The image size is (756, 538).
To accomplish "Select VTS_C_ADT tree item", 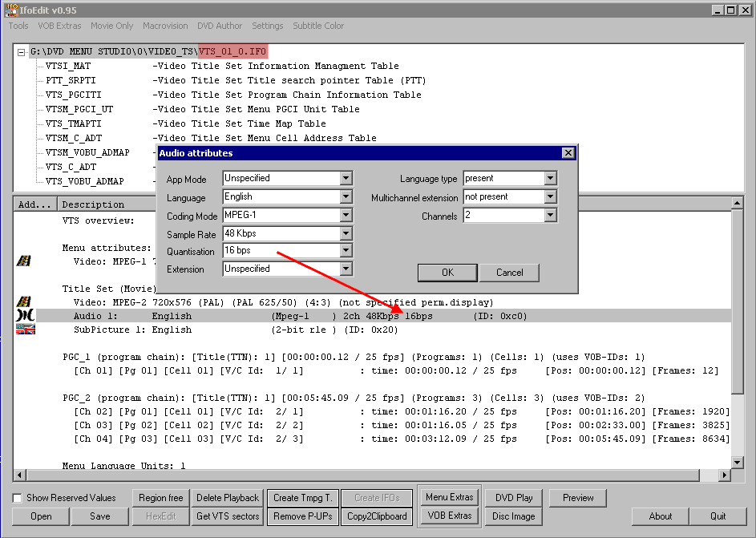I will click(71, 168).
